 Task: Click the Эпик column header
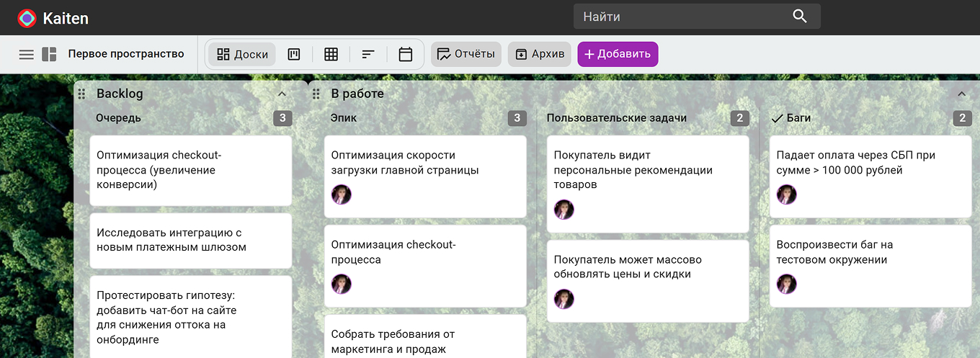point(344,118)
